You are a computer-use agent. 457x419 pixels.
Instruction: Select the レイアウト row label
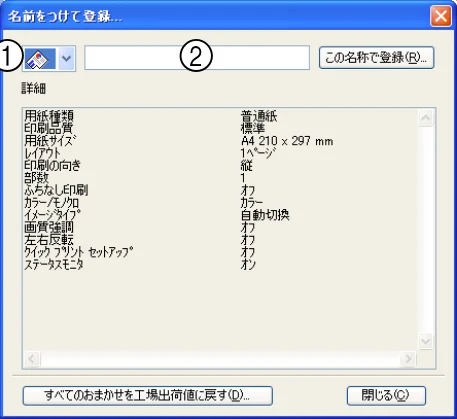[43, 153]
